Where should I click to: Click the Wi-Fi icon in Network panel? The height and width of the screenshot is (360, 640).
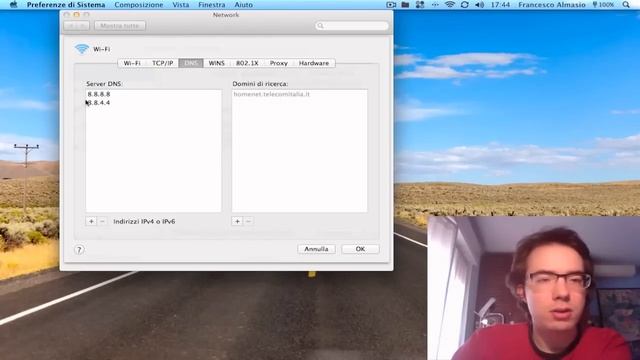[x=82, y=49]
